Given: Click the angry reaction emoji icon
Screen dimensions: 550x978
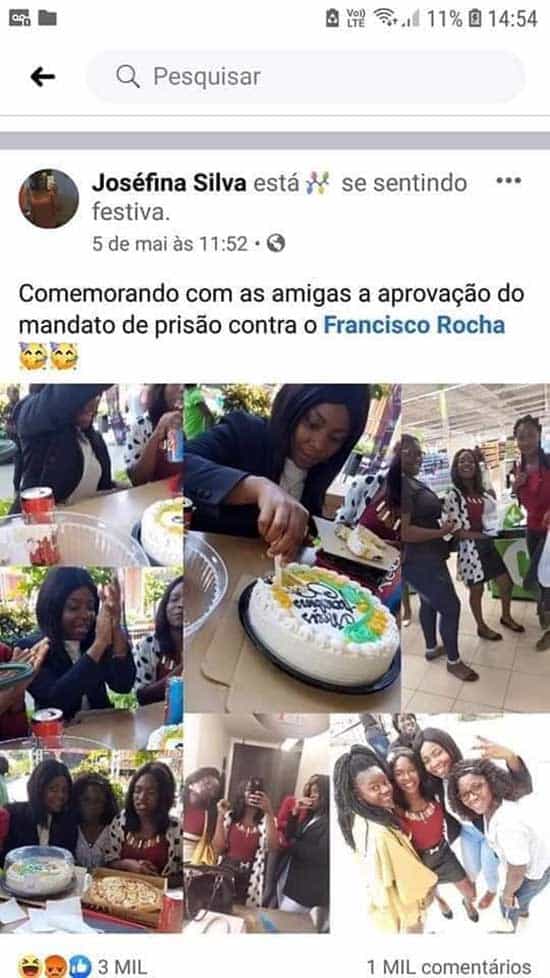Looking at the screenshot, I should [55, 967].
